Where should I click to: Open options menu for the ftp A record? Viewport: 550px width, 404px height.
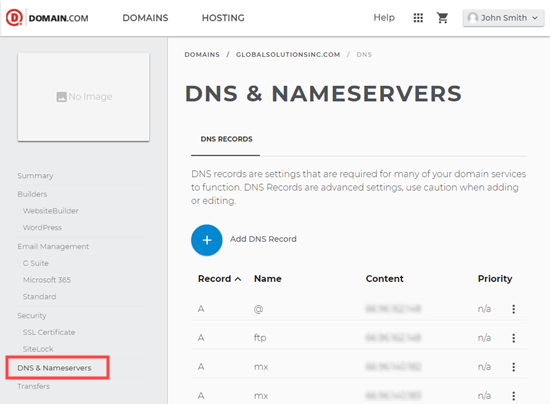[514, 338]
